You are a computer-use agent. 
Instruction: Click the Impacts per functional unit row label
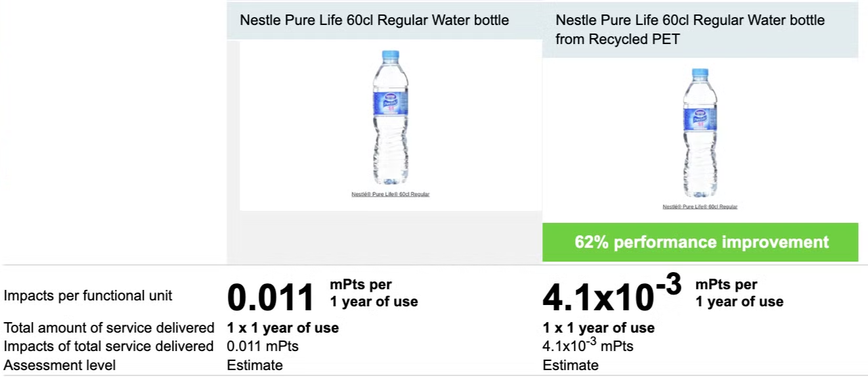point(88,296)
